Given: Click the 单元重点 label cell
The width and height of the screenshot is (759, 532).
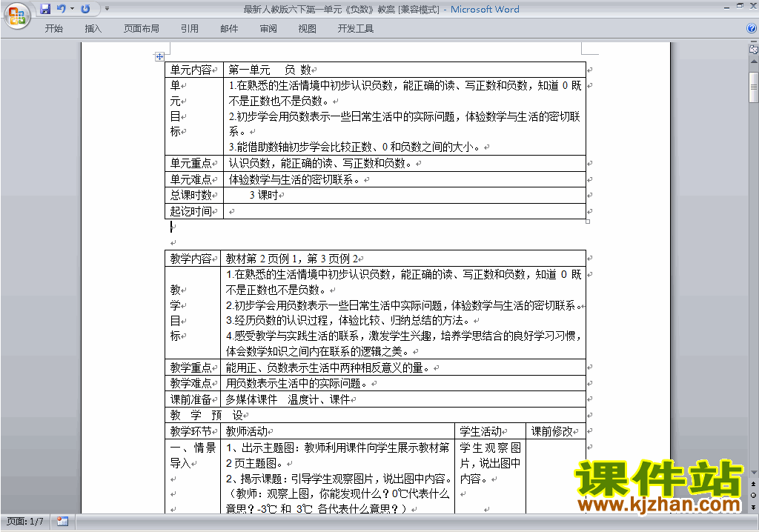Looking at the screenshot, I should point(194,163).
